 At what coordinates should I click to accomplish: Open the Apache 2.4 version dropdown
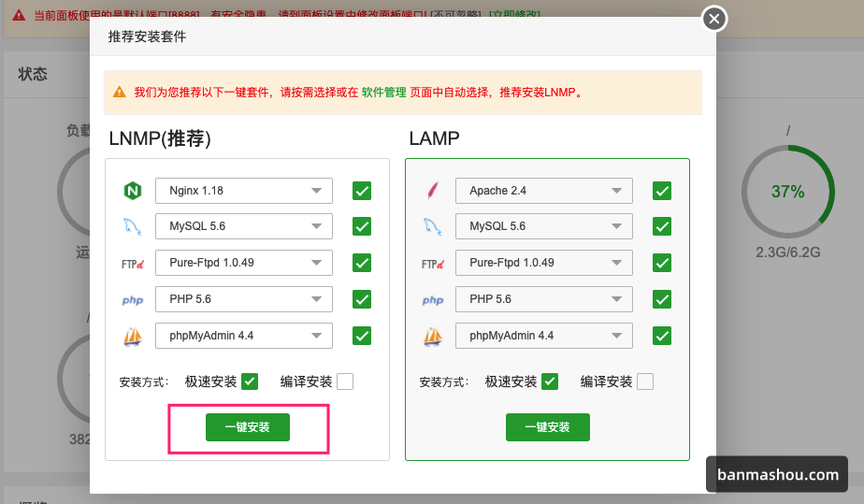tap(544, 191)
